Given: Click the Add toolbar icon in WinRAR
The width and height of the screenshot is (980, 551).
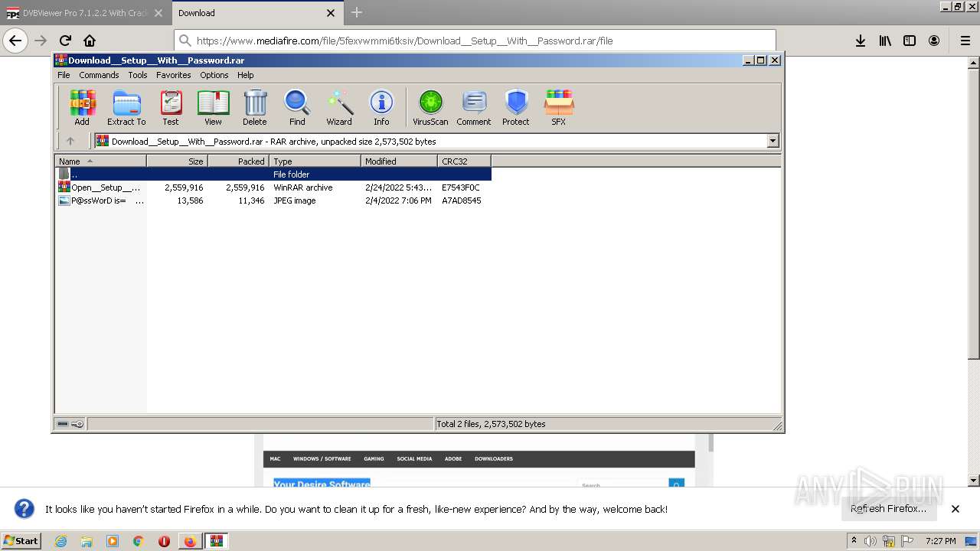Looking at the screenshot, I should tap(82, 107).
